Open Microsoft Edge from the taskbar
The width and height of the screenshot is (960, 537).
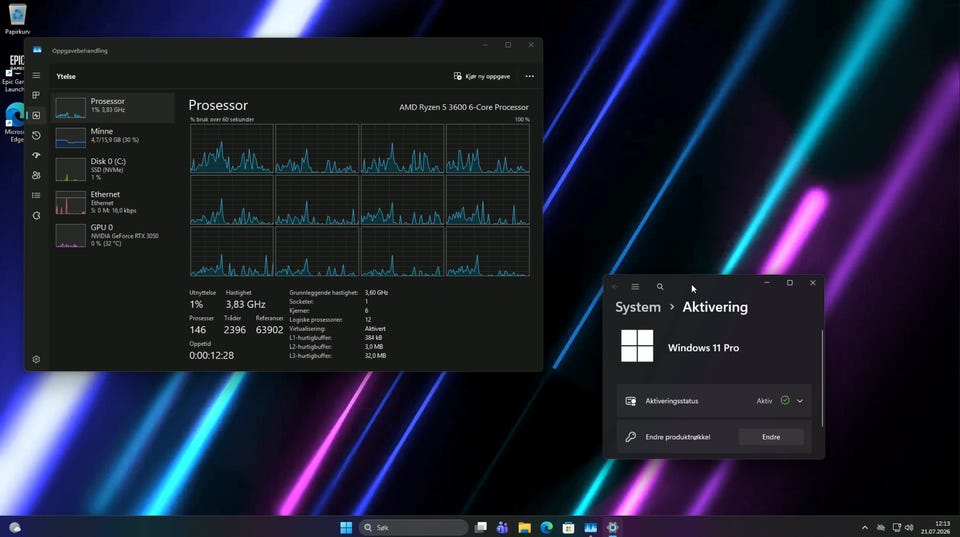click(x=547, y=527)
